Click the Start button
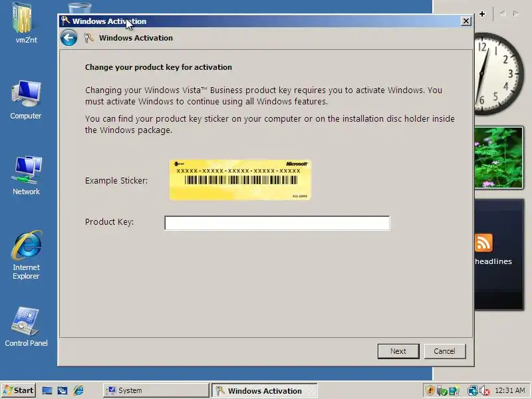 pos(19,390)
